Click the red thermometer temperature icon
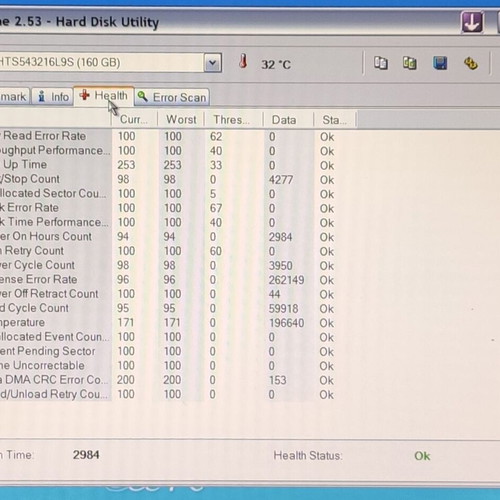 (x=243, y=62)
